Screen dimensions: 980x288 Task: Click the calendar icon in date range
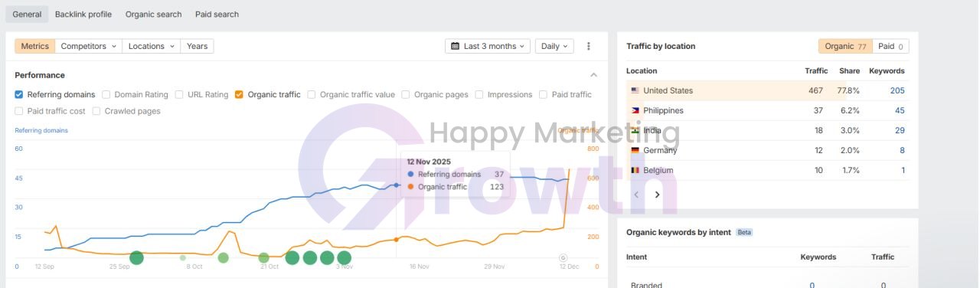click(x=456, y=46)
